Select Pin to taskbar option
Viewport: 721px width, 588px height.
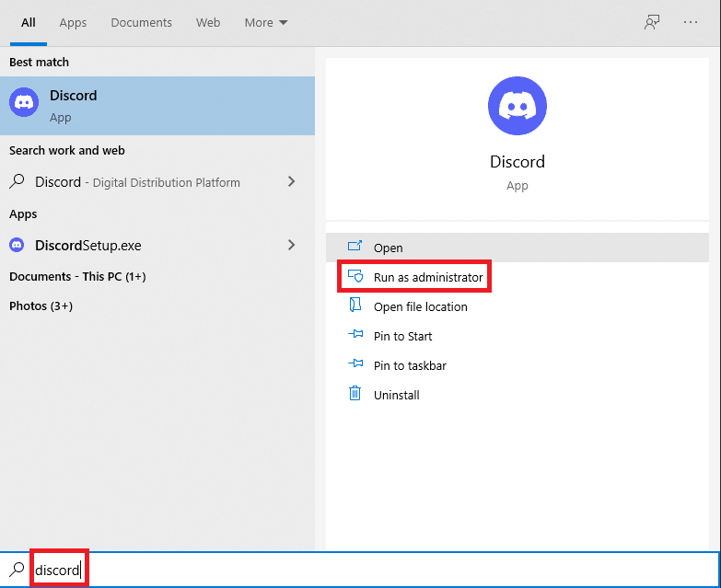[x=410, y=365]
